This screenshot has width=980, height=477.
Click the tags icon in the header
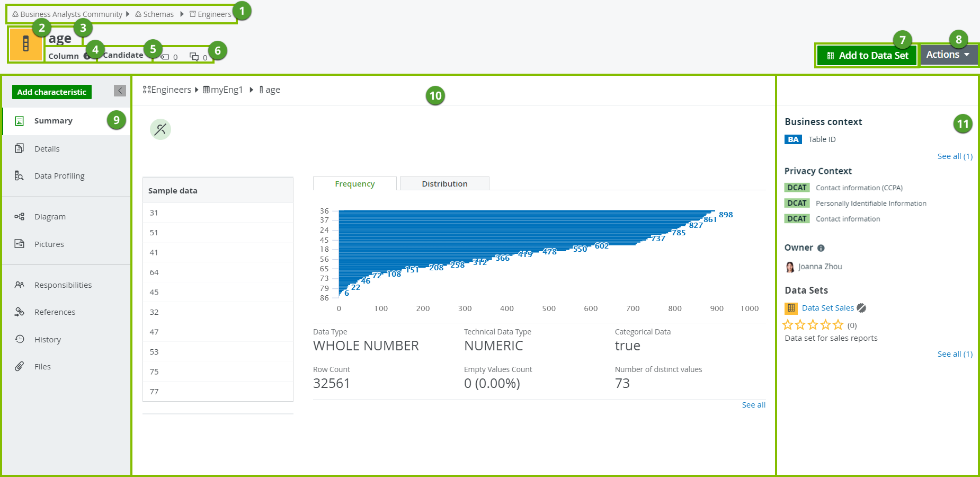tap(165, 57)
